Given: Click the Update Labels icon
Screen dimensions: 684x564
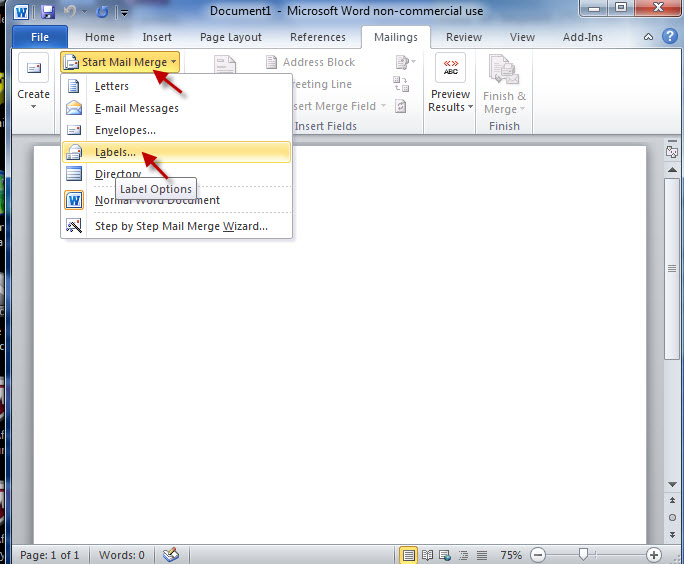Looking at the screenshot, I should pos(400,106).
